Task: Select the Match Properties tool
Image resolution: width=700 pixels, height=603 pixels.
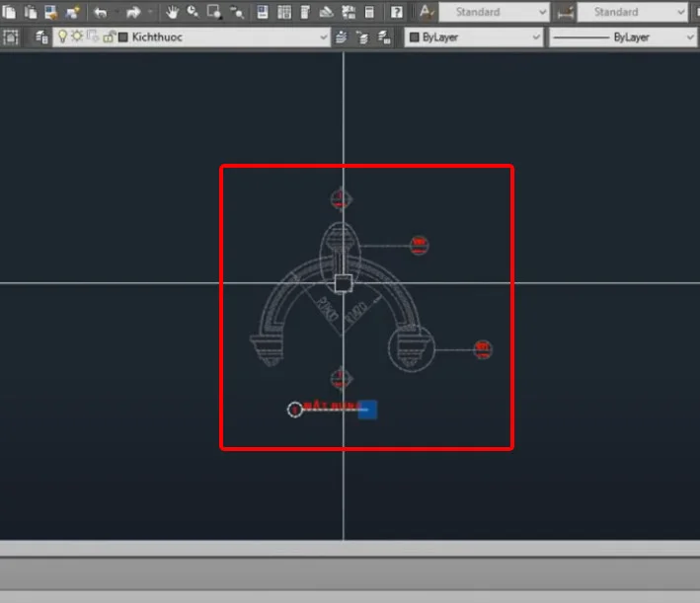Action: pyautogui.click(x=51, y=12)
